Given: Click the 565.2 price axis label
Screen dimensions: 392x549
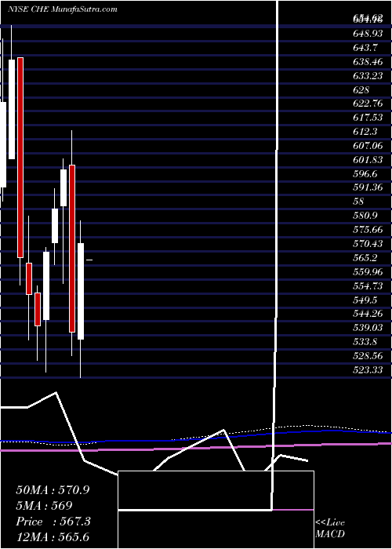Looking at the screenshot, I should click(x=365, y=257).
